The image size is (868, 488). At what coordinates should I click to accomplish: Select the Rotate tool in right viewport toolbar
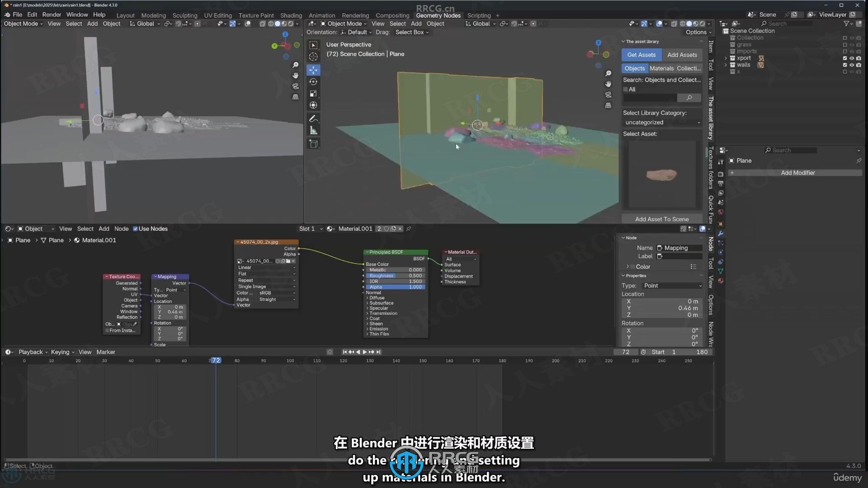pyautogui.click(x=313, y=82)
